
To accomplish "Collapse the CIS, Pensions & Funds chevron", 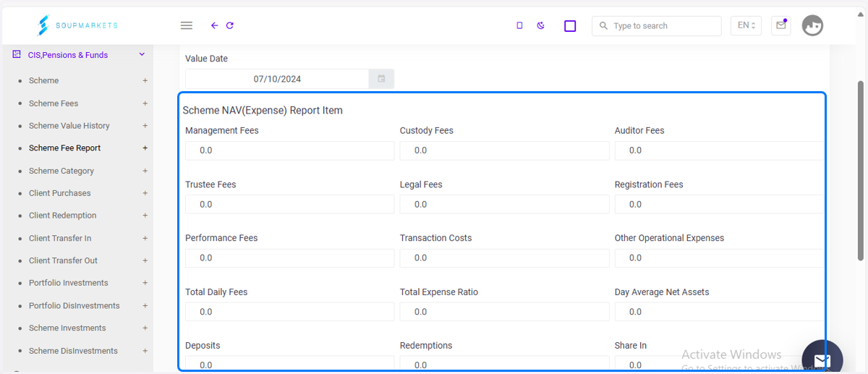I will pyautogui.click(x=142, y=54).
